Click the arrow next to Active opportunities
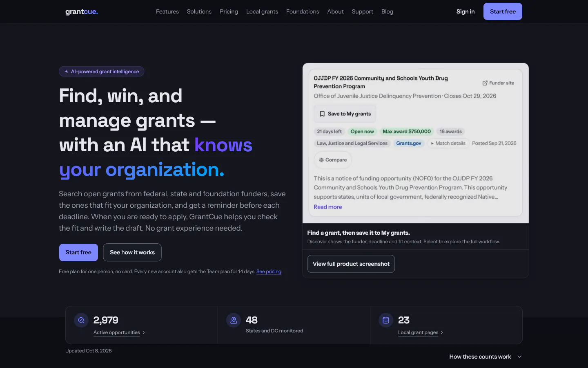Viewport: 588px width, 368px height. point(144,332)
